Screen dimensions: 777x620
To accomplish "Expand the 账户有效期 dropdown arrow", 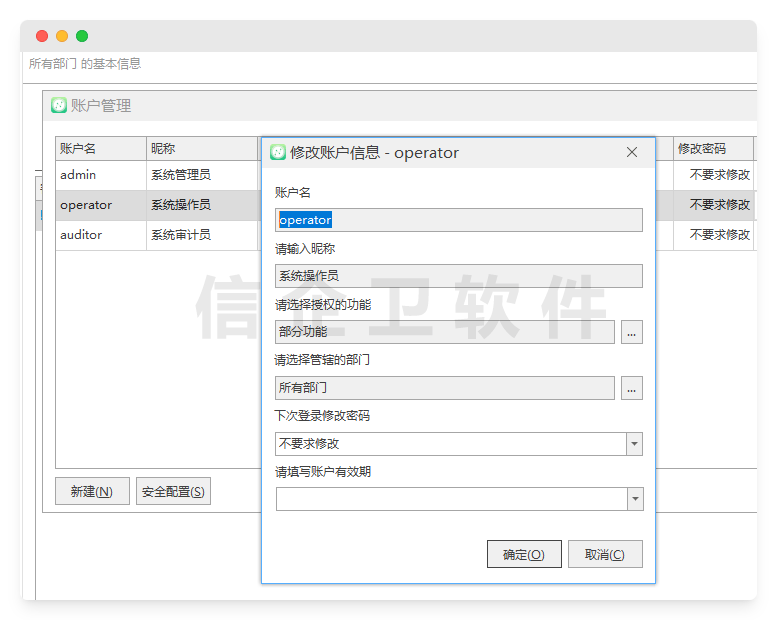I will tap(634, 499).
